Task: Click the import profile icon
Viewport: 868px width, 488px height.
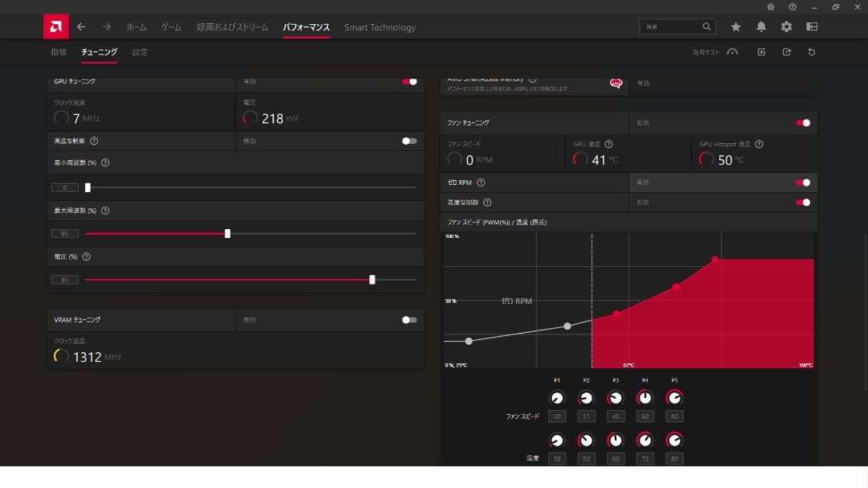Action: 761,52
